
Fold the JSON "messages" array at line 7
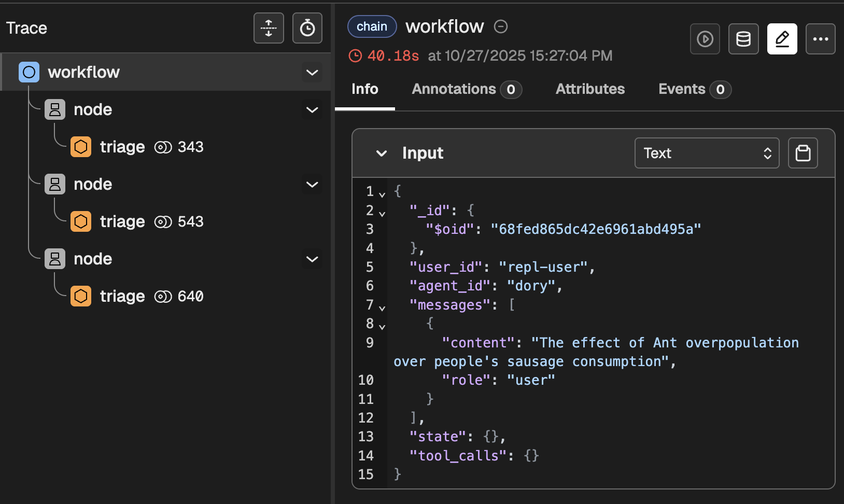[382, 308]
